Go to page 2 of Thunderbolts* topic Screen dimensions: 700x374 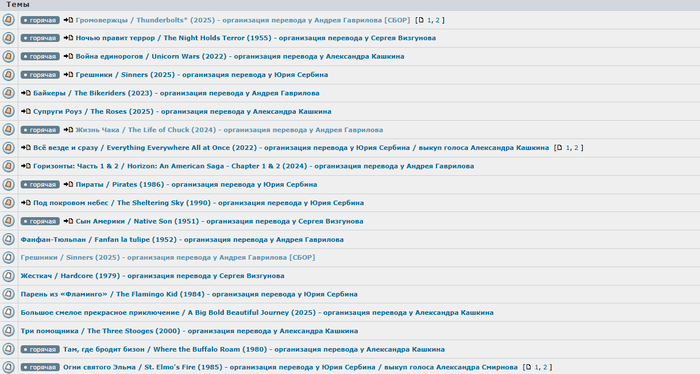[x=438, y=20]
